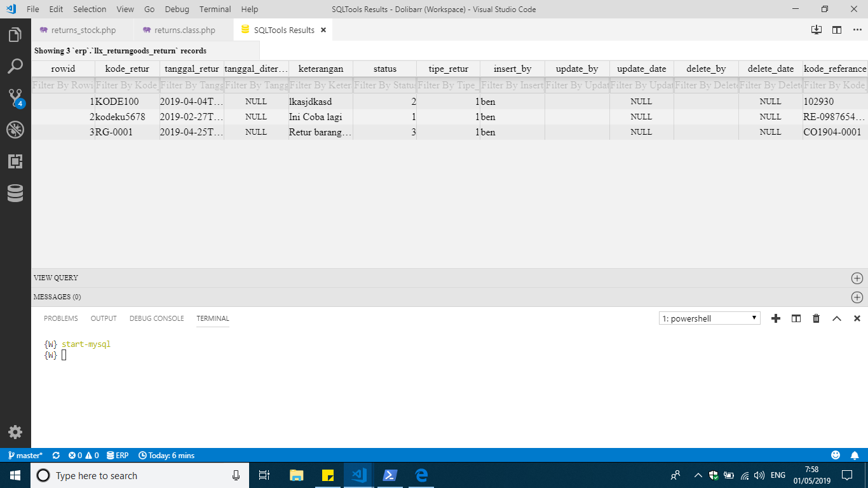Synchronize changes via status bar sync icon
The height and width of the screenshot is (488, 868).
pos(56,456)
